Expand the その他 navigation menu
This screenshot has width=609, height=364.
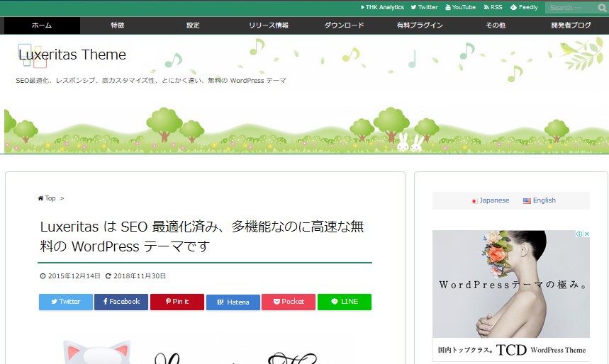click(496, 25)
